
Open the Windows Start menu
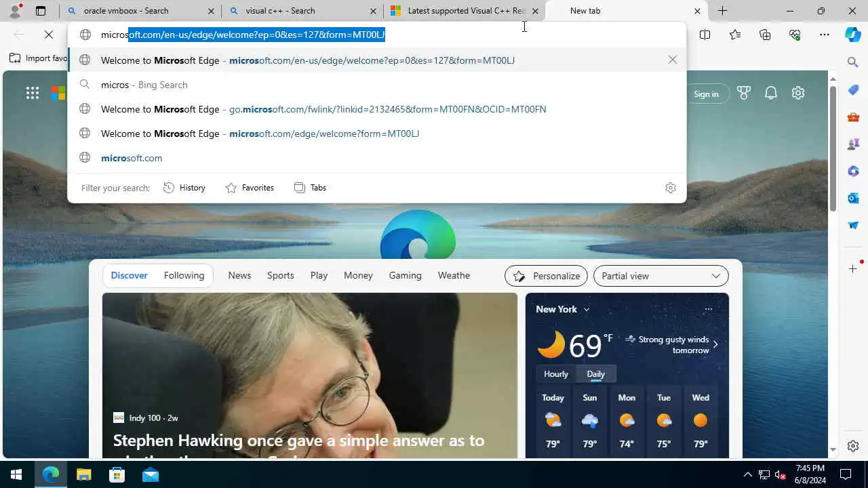click(x=16, y=474)
